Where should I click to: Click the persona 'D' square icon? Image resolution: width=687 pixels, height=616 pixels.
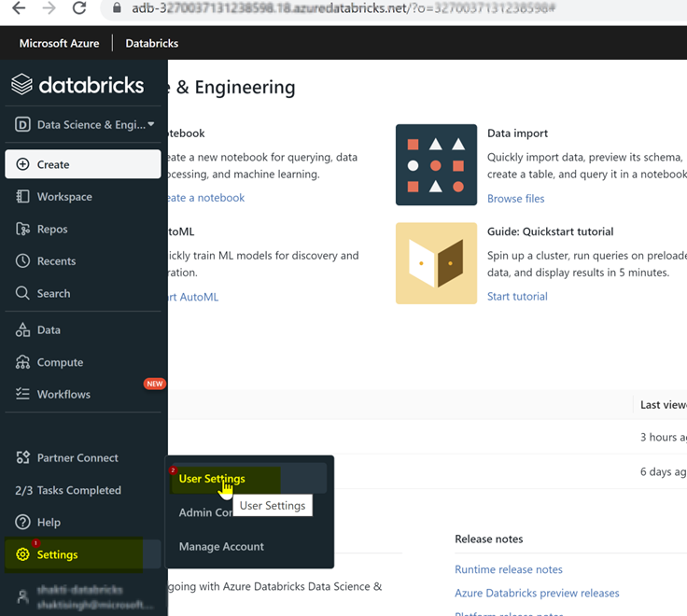(22, 125)
